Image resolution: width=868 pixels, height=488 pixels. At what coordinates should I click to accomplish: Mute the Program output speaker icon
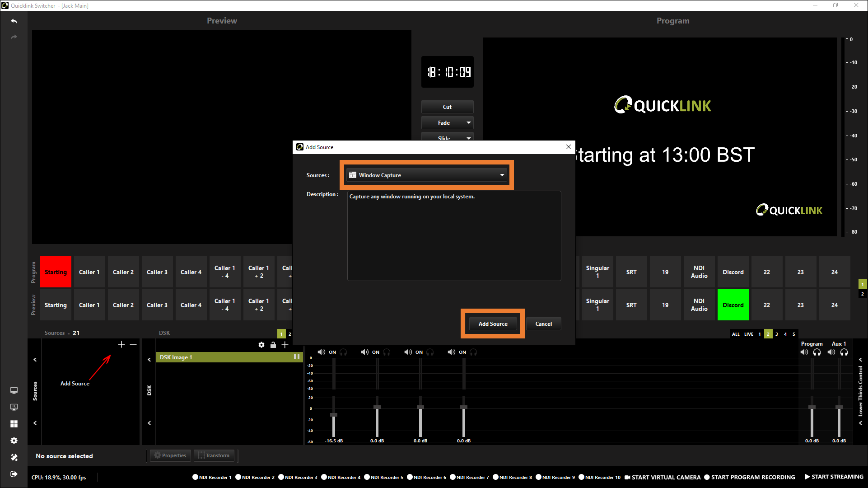[804, 352]
